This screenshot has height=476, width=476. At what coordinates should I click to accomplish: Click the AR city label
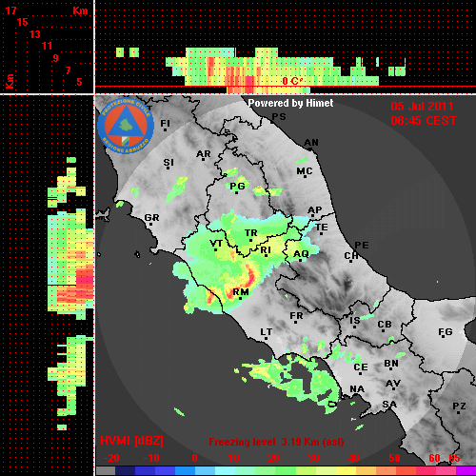[204, 154]
